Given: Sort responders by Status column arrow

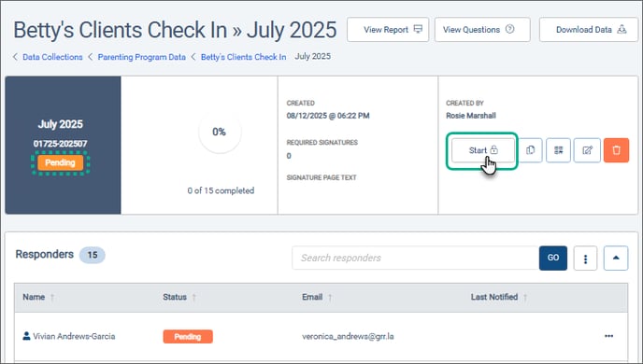Looking at the screenshot, I should [x=194, y=297].
